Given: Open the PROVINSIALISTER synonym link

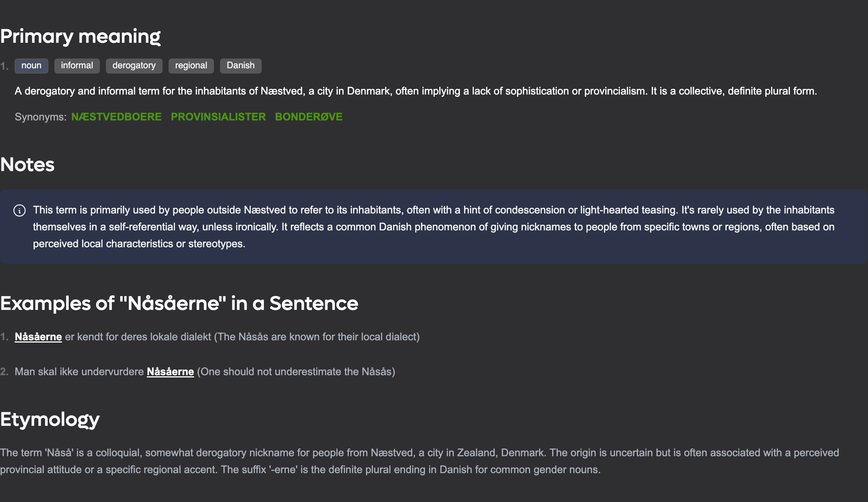Looking at the screenshot, I should coord(218,117).
